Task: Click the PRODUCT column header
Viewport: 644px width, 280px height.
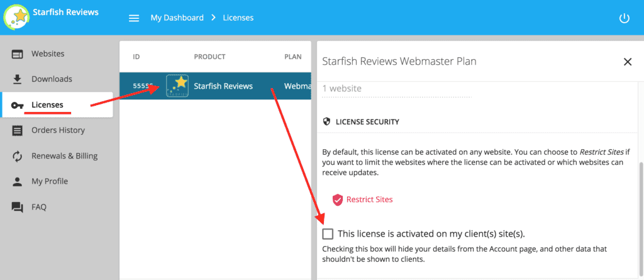Action: 210,57
